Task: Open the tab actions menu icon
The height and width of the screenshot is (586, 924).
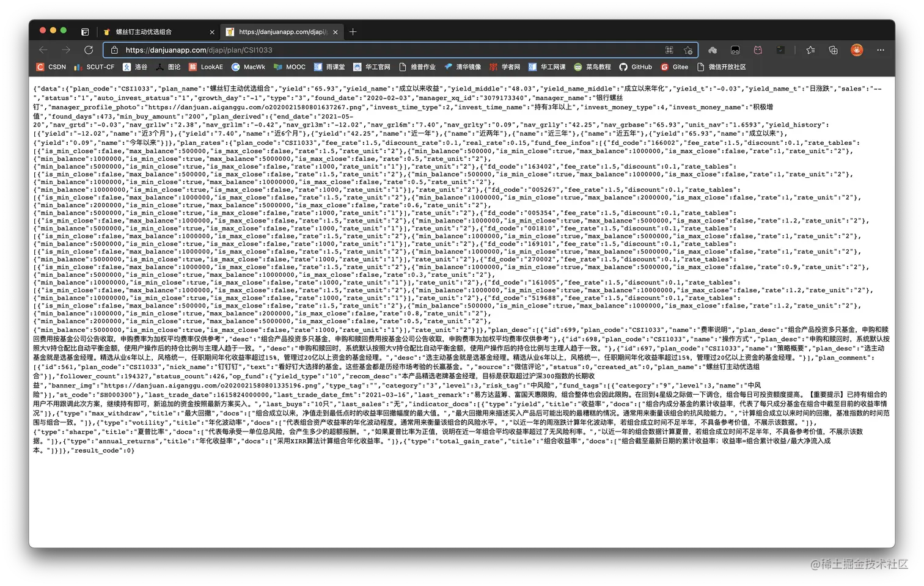Action: tap(85, 32)
